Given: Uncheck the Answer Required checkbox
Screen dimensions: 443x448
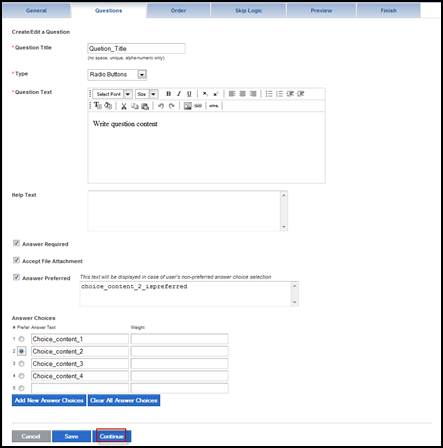Looking at the screenshot, I should click(x=16, y=243).
